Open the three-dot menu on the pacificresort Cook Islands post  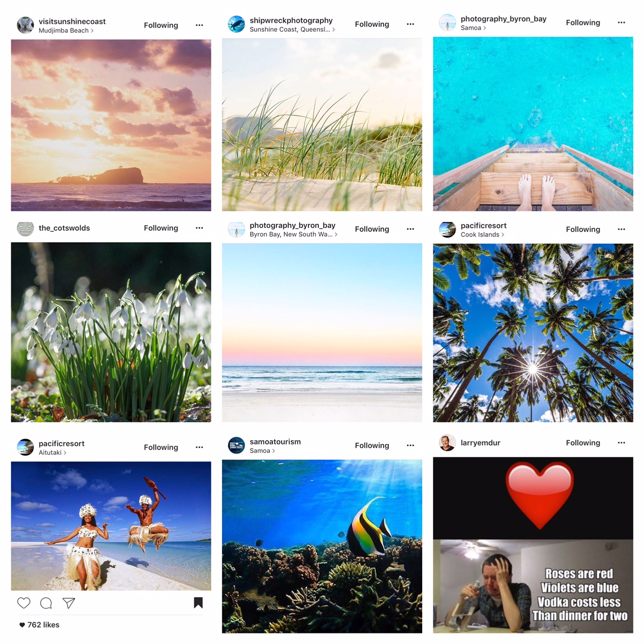pos(621,229)
